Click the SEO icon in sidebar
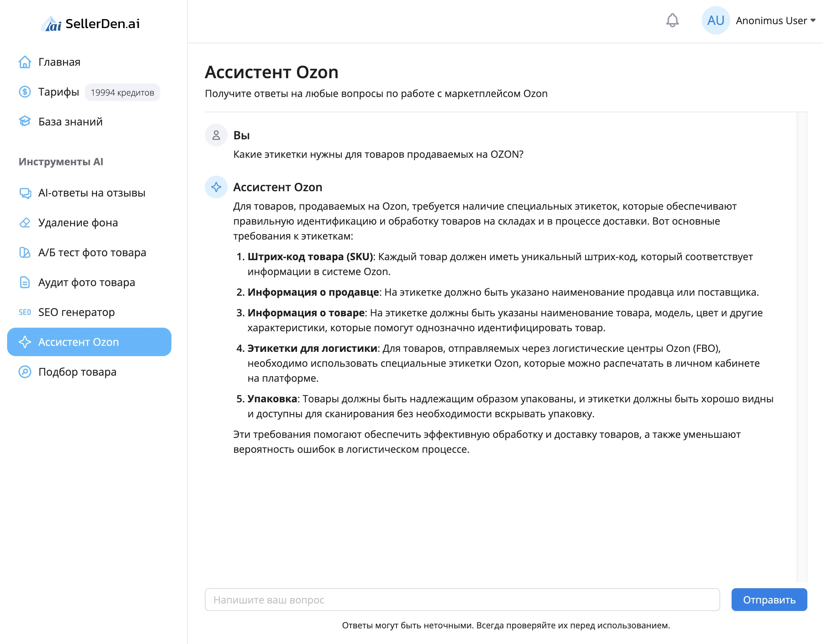Image resolution: width=823 pixels, height=644 pixels. tap(25, 312)
